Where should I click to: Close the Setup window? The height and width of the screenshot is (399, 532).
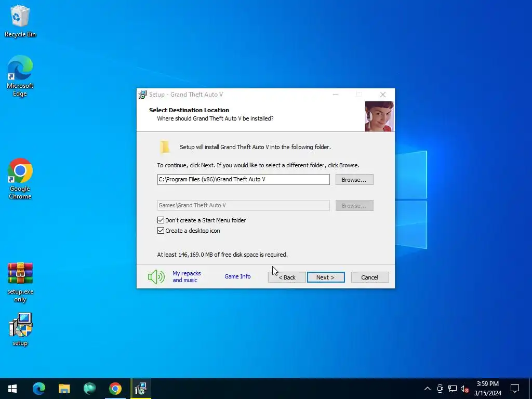click(x=383, y=95)
